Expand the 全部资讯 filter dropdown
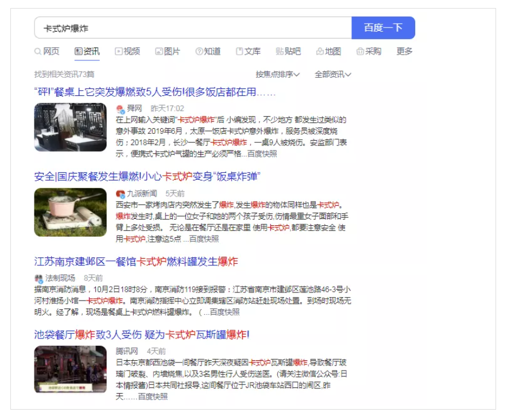This screenshot has height=420, width=507. pyautogui.click(x=333, y=75)
